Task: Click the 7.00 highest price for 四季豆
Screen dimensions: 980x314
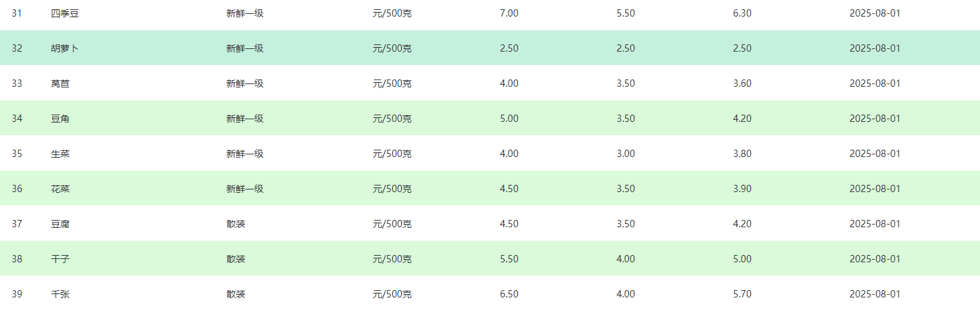Action: [x=509, y=13]
